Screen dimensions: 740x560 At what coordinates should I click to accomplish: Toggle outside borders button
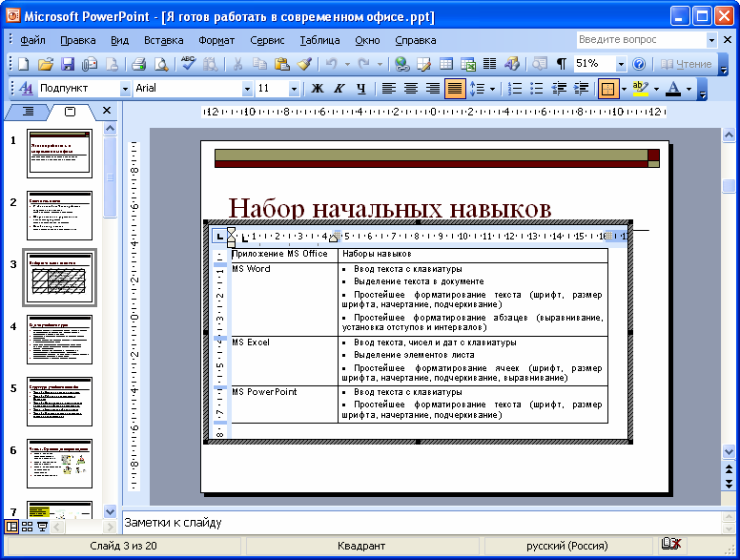(608, 89)
